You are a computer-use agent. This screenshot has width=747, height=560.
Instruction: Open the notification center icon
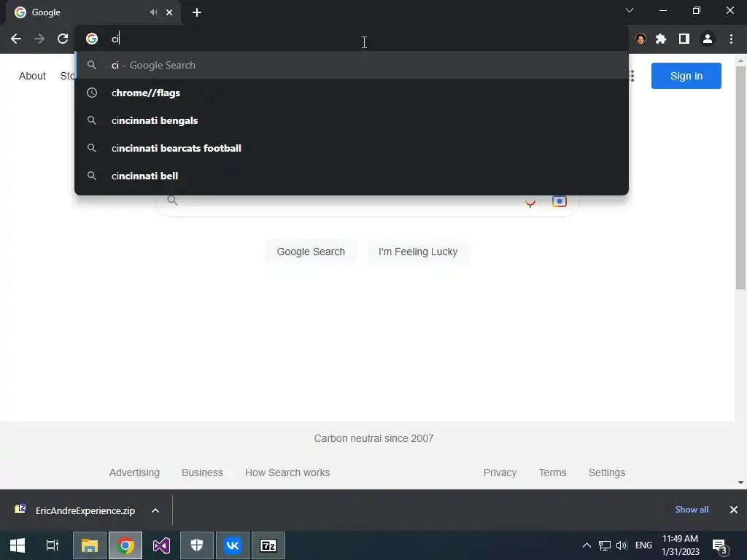(x=720, y=545)
